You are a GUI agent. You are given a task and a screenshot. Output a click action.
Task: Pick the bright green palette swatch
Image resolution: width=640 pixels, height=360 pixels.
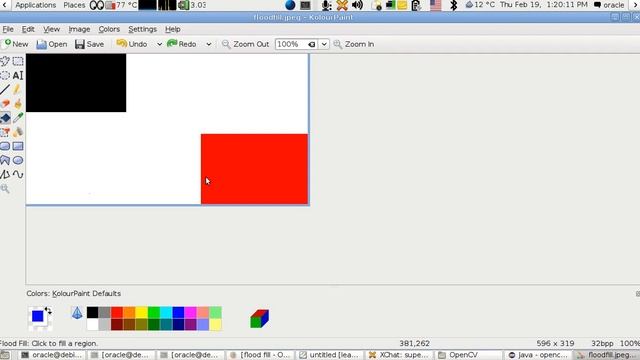pos(153,312)
